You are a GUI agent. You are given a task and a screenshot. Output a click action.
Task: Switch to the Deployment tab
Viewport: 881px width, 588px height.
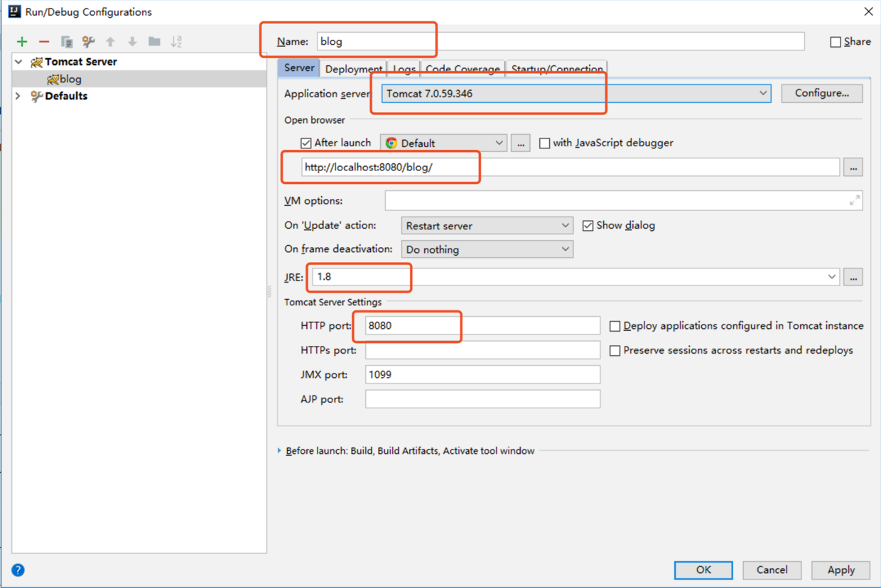point(354,69)
